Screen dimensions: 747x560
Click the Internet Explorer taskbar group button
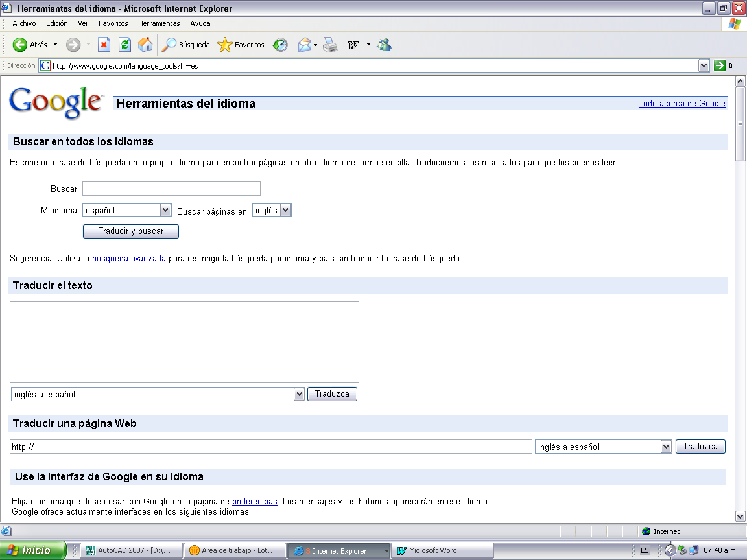(338, 550)
